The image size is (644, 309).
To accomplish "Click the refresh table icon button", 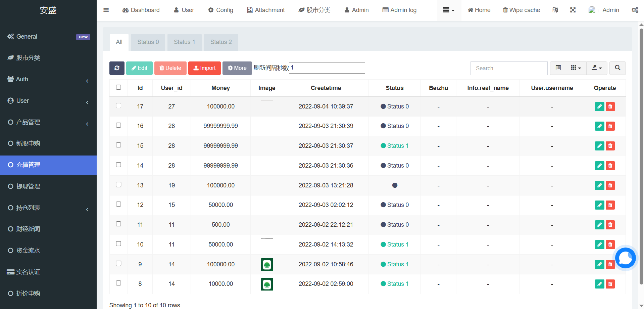I will [x=117, y=68].
